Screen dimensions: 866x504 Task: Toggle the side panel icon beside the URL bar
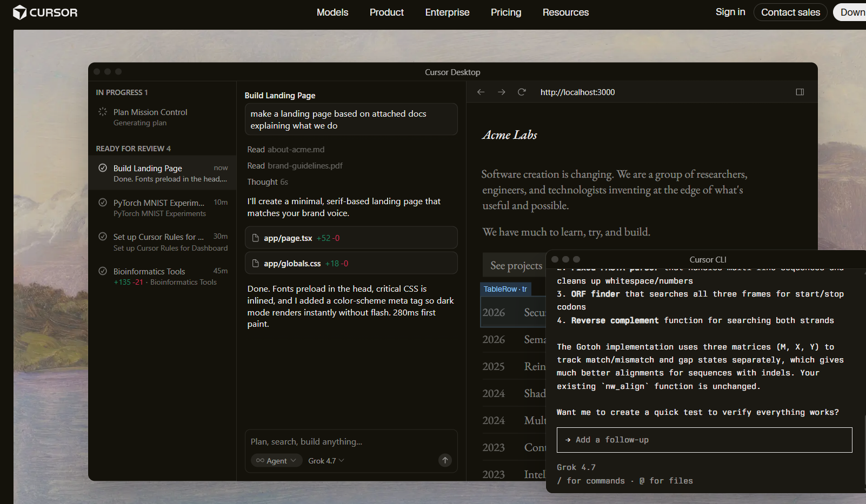click(800, 92)
